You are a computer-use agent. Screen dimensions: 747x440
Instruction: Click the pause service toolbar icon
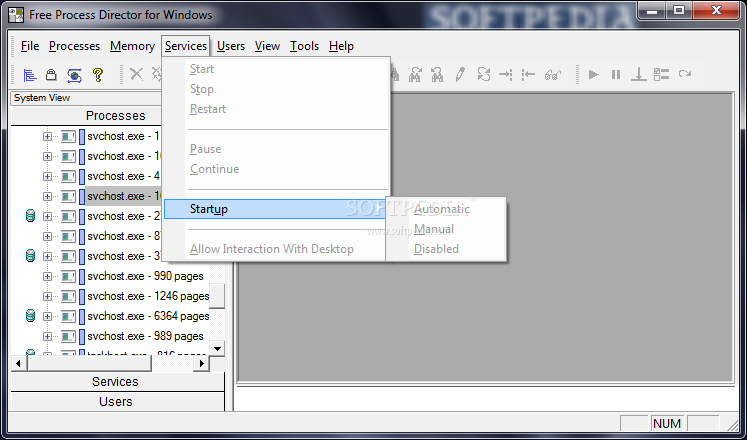click(616, 74)
